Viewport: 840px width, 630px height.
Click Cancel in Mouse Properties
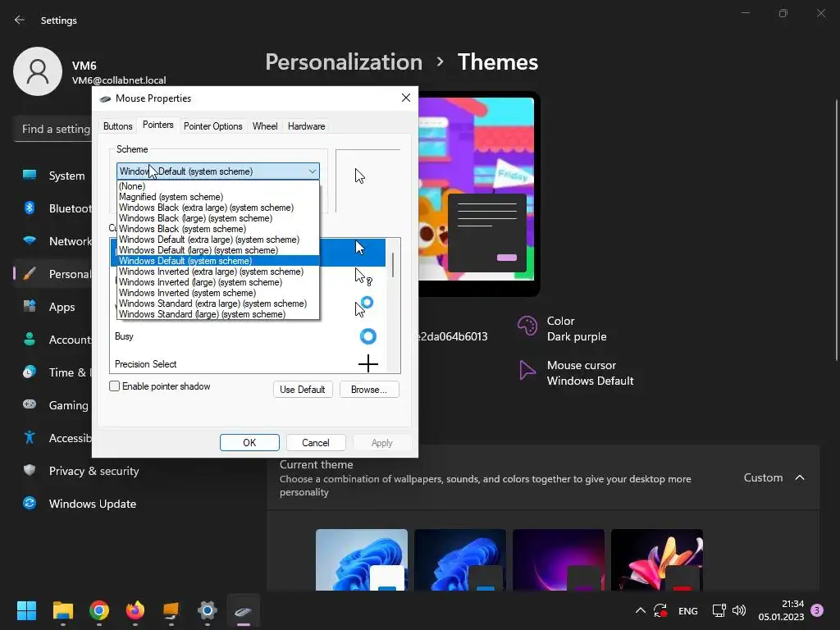(316, 443)
